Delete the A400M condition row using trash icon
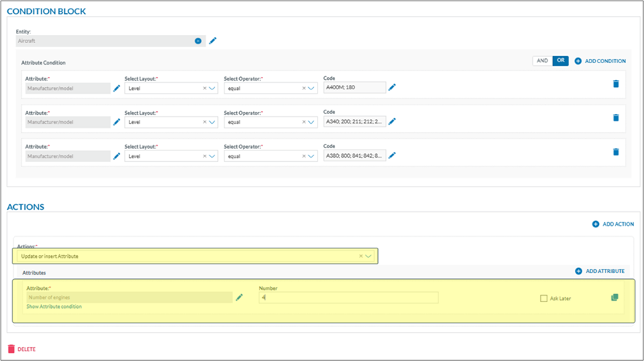The width and height of the screenshot is (644, 361). (616, 84)
